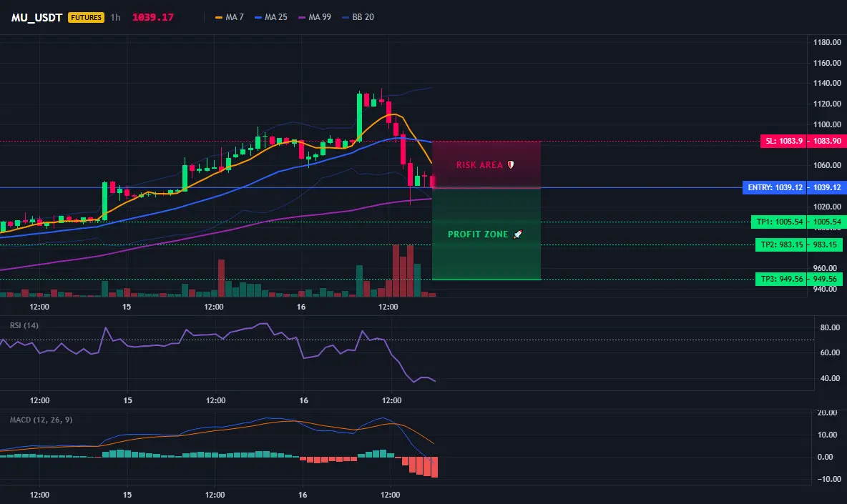Toggle the MA 99 legend entry
Image resolution: width=847 pixels, height=504 pixels.
pos(315,17)
